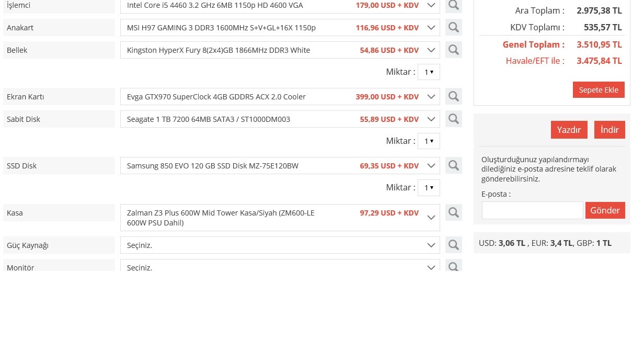644x339 pixels.
Task: Click the magnifier icon beside İşlemci row
Action: click(x=453, y=6)
